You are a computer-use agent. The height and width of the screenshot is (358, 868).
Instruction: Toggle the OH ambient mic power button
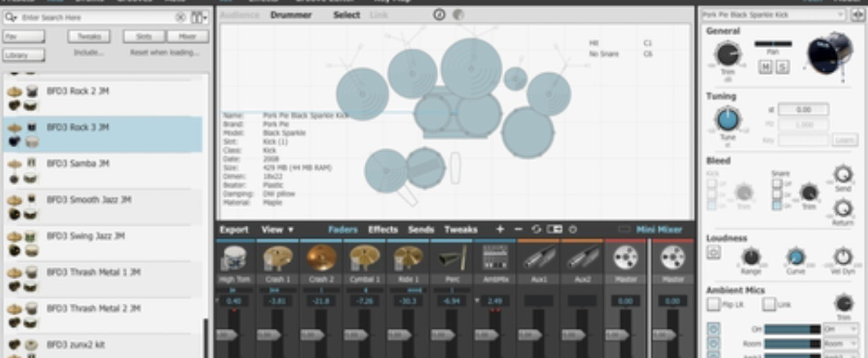click(713, 330)
